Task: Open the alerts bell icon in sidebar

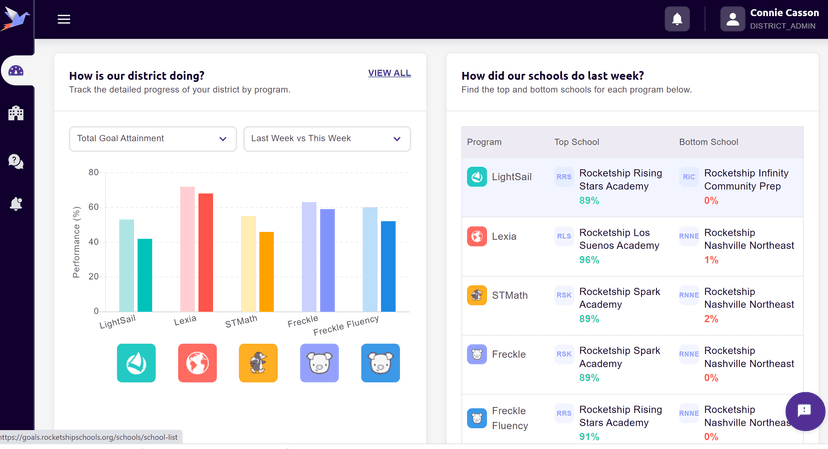Action: [x=16, y=204]
